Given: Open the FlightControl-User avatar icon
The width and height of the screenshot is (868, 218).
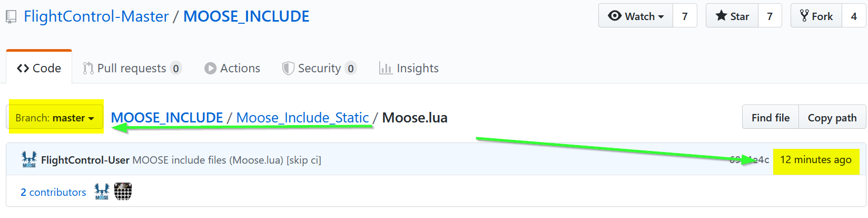Looking at the screenshot, I should [x=29, y=159].
